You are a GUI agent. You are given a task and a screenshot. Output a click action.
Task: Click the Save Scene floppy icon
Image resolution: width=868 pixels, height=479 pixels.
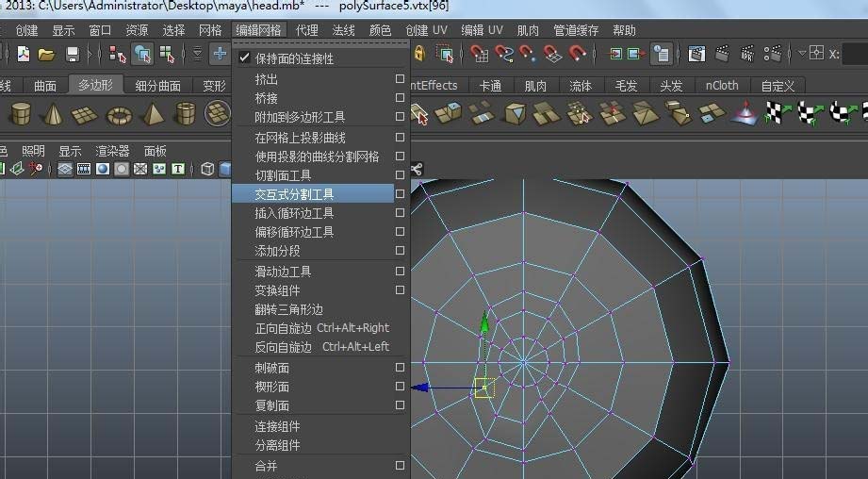coord(72,54)
